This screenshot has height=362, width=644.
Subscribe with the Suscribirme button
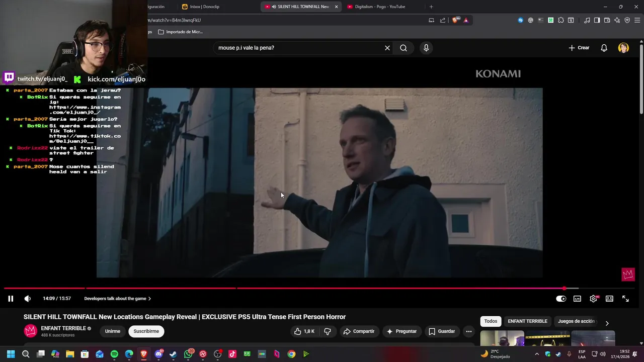point(146,331)
